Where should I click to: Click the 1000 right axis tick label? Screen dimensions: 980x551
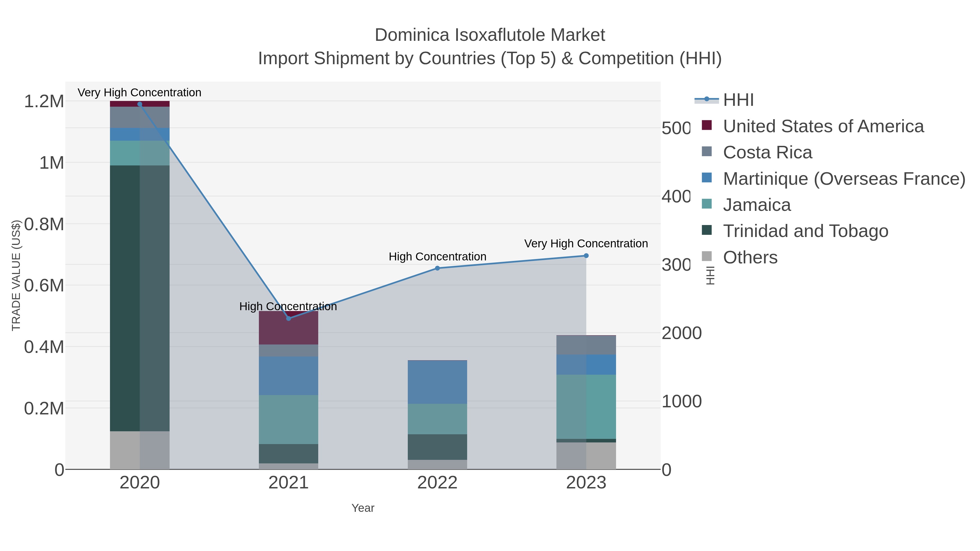coord(682,402)
